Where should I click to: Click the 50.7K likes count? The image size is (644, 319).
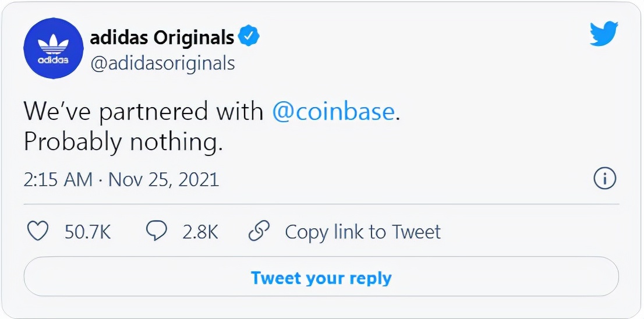[x=87, y=232]
